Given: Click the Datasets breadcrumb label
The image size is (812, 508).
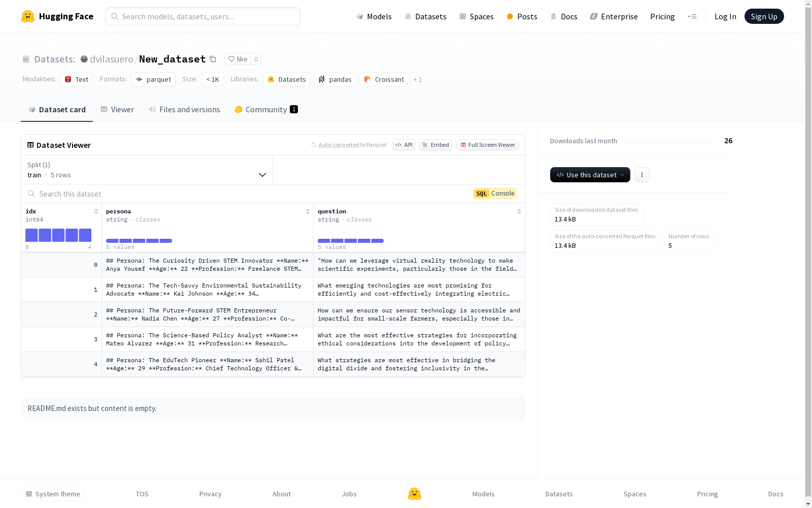Looking at the screenshot, I should 55,59.
